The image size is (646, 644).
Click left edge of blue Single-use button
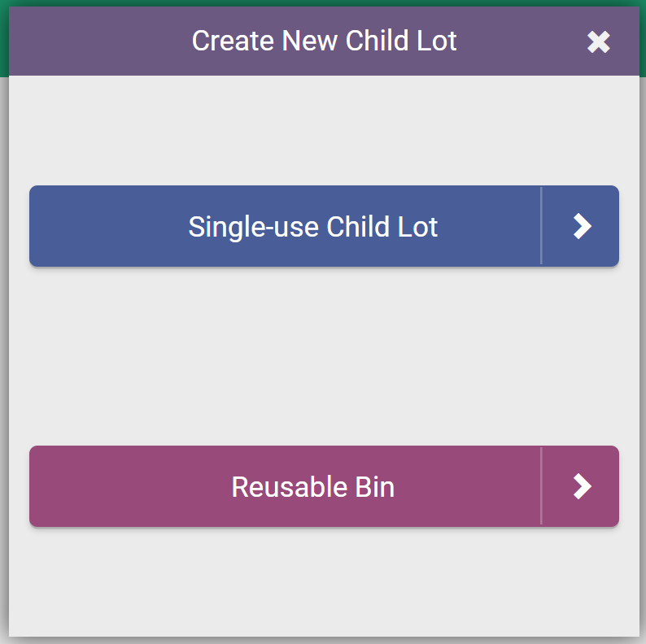click(x=34, y=226)
